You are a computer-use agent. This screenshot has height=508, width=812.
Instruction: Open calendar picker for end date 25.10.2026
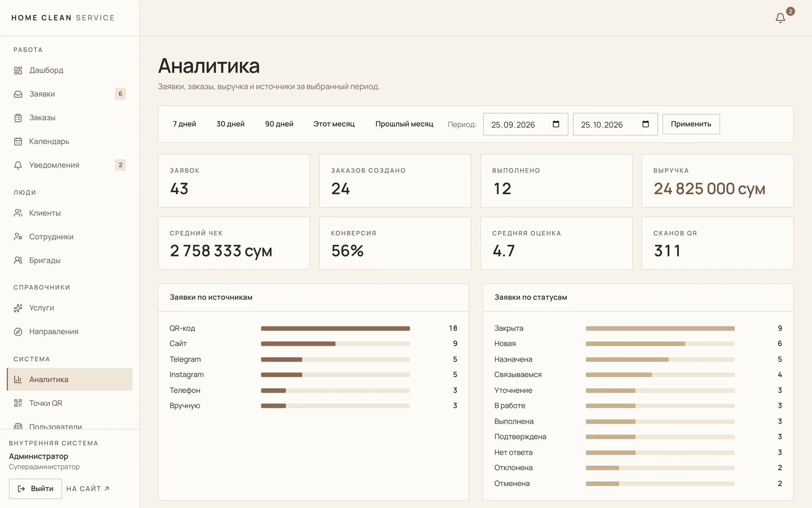point(646,124)
